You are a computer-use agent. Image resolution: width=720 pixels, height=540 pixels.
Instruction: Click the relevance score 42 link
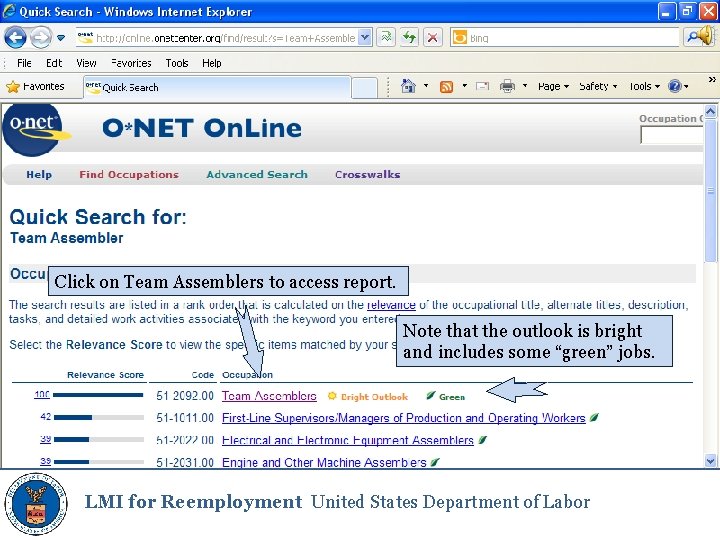point(45,416)
